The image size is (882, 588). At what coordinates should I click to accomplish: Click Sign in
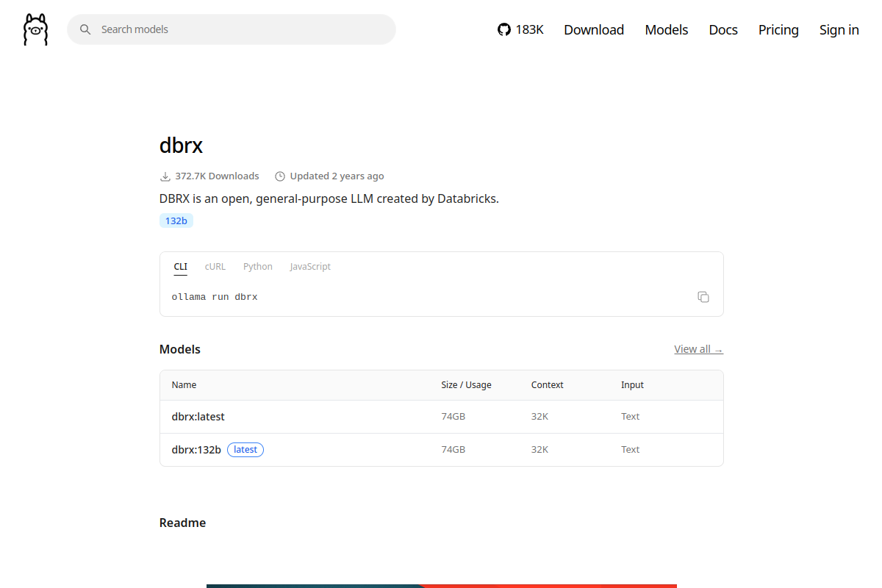839,29
